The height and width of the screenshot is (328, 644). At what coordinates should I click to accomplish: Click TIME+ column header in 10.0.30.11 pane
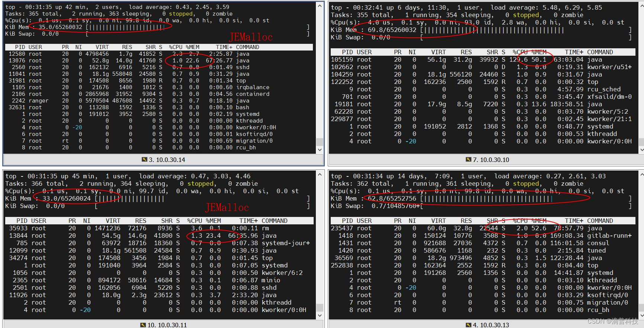point(249,221)
